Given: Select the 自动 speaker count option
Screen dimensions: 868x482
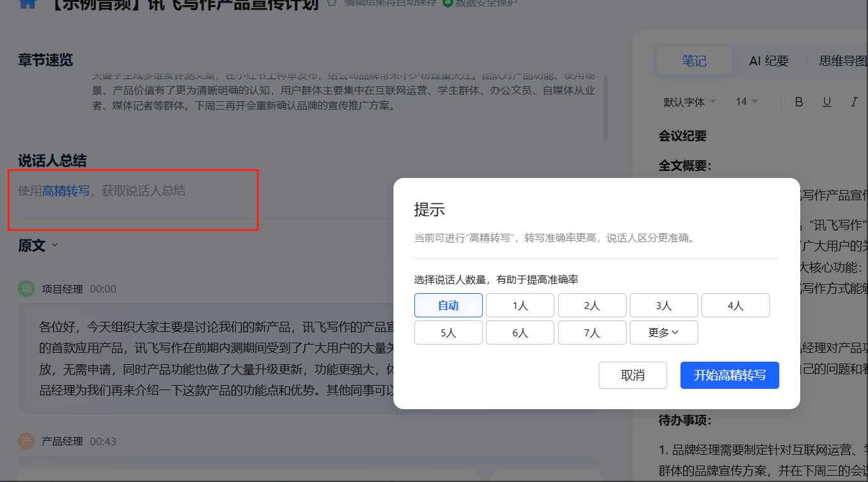Looking at the screenshot, I should [449, 305].
